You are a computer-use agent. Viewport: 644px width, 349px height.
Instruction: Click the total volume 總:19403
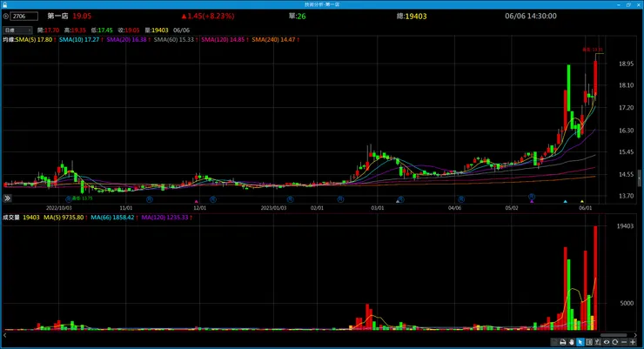(x=412, y=17)
